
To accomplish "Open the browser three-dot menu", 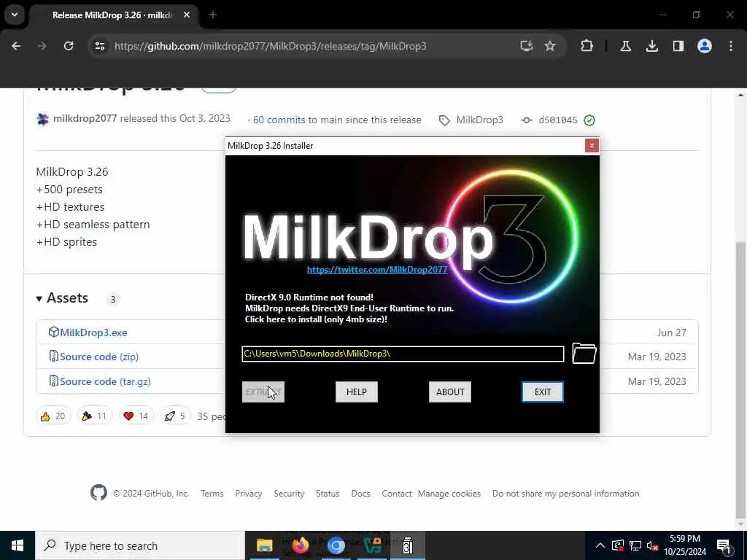I will coord(731,46).
